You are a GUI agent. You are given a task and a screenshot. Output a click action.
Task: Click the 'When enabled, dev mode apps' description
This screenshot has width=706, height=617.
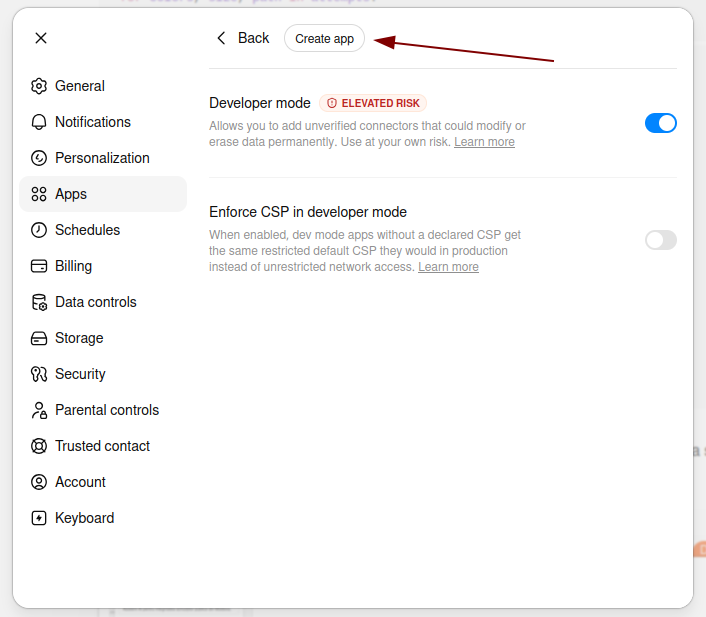pyautogui.click(x=365, y=251)
